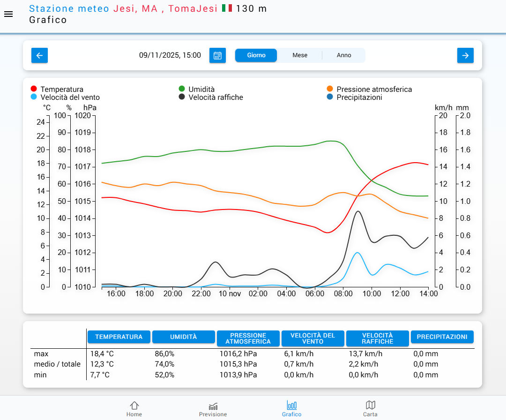Toggle Velocità del vento legend entry
The image size is (506, 420).
pos(70,97)
